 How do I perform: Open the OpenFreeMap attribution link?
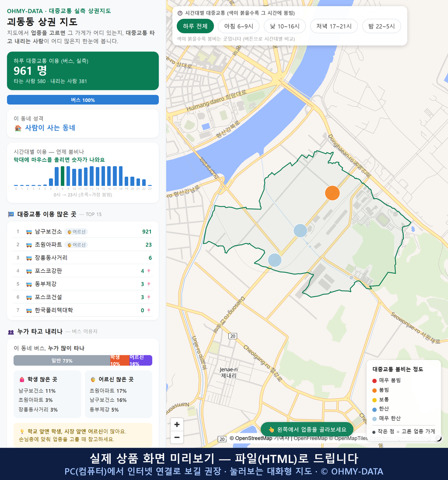(311, 438)
